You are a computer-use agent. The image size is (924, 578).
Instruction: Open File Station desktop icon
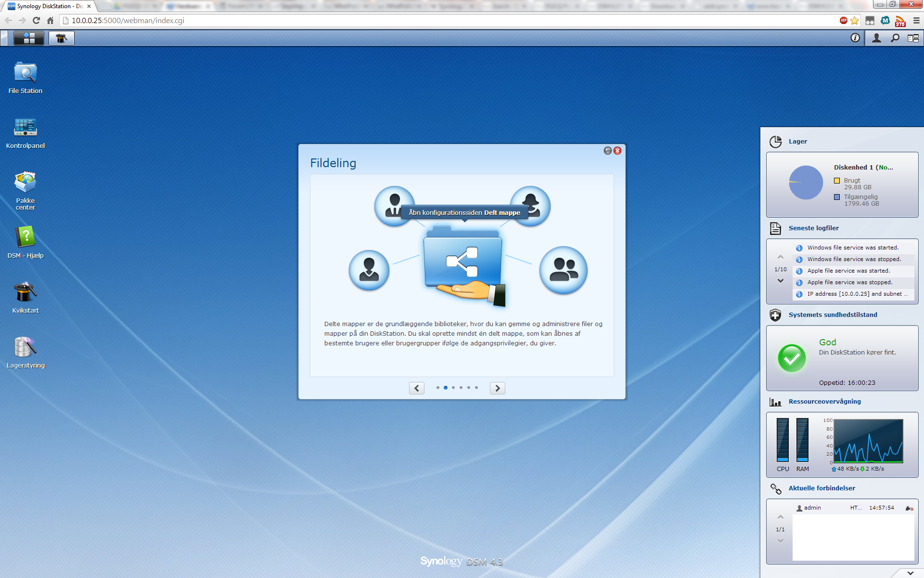(x=26, y=78)
